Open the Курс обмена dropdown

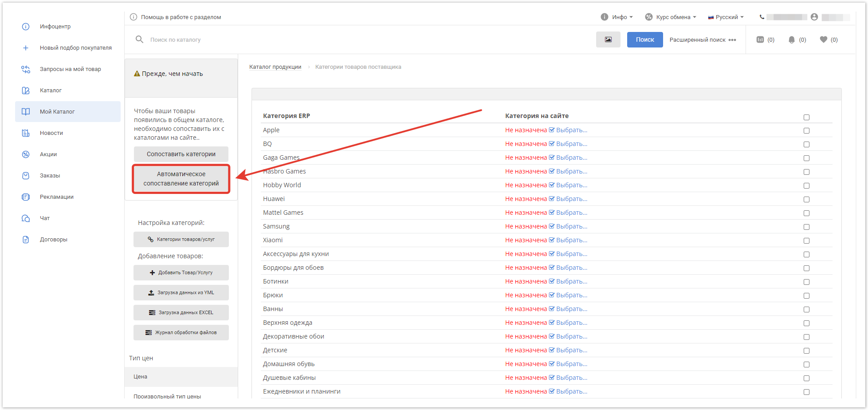(x=671, y=17)
